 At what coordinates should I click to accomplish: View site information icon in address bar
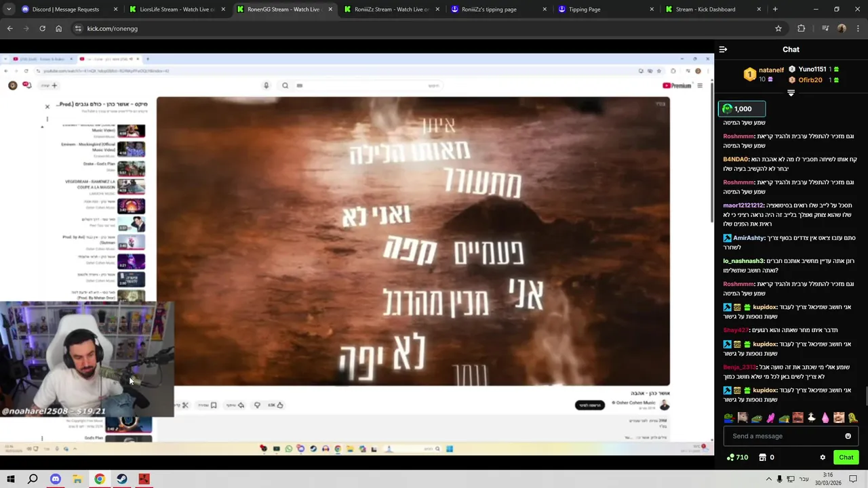78,28
